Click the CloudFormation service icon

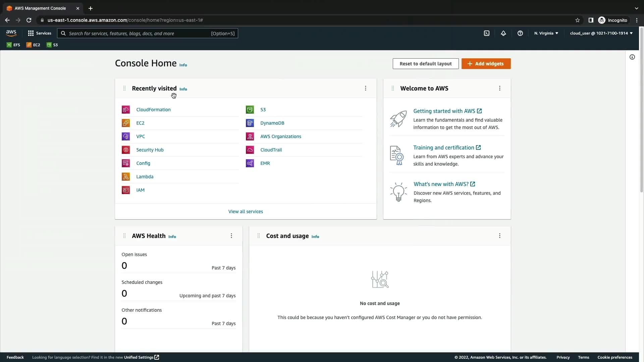point(126,110)
